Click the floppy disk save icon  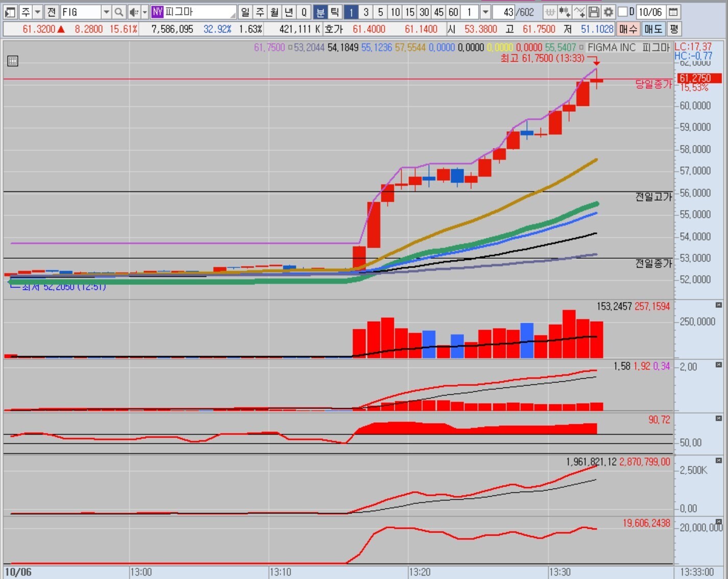pos(594,12)
